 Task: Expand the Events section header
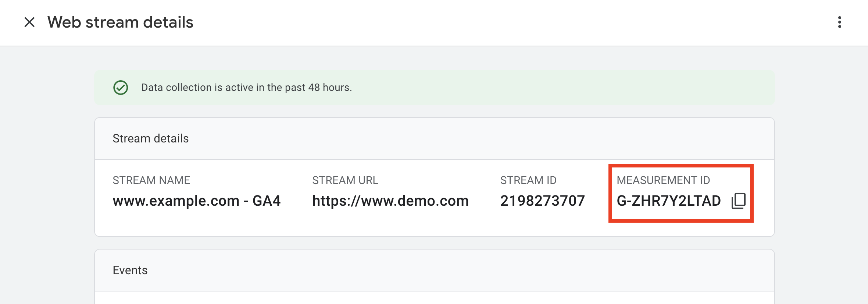click(x=130, y=271)
